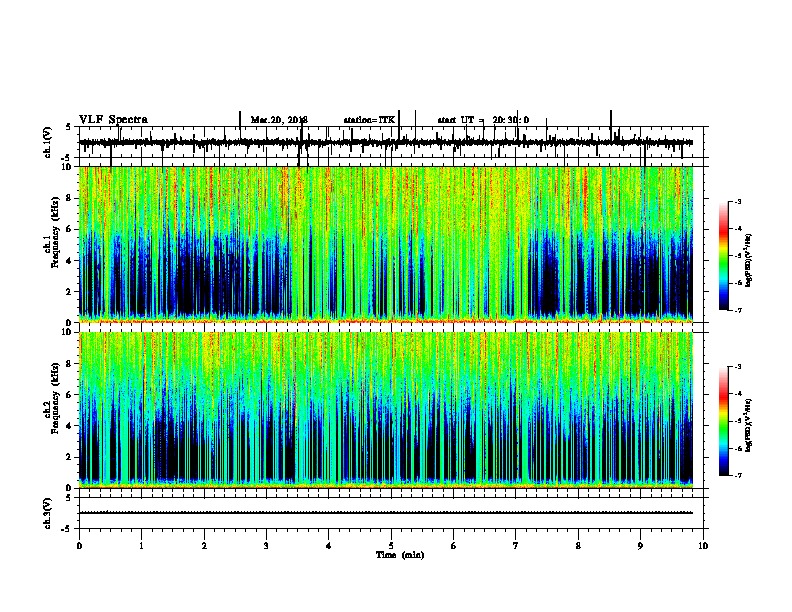This screenshot has height=612, width=792.
Task: Click the "ch.3(V)" waveform axis label
Action: (48, 513)
